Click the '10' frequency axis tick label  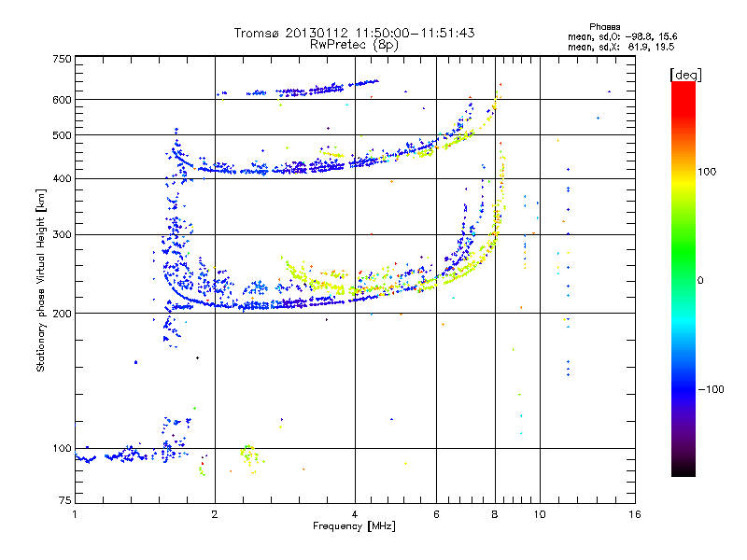(x=540, y=514)
